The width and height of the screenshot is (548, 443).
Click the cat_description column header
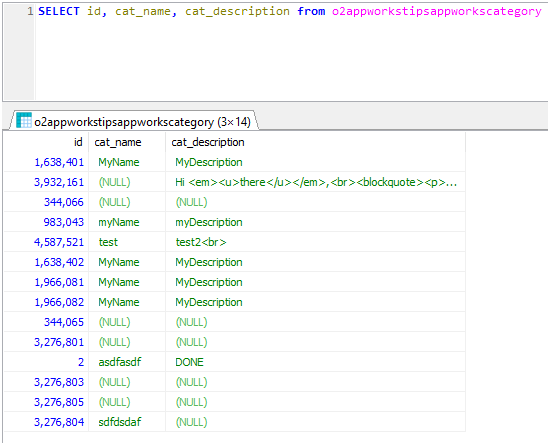pyautogui.click(x=315, y=142)
